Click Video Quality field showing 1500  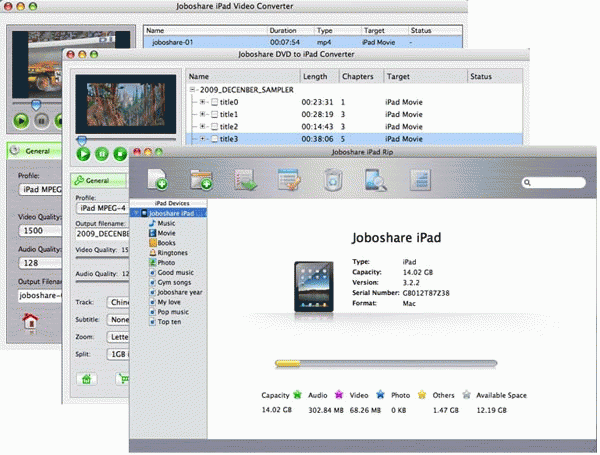click(x=40, y=230)
